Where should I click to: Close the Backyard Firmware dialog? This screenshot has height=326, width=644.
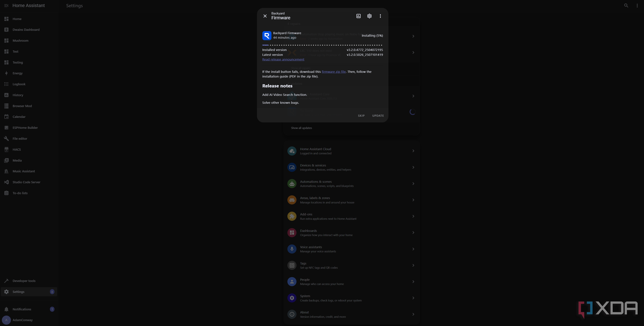pos(265,16)
